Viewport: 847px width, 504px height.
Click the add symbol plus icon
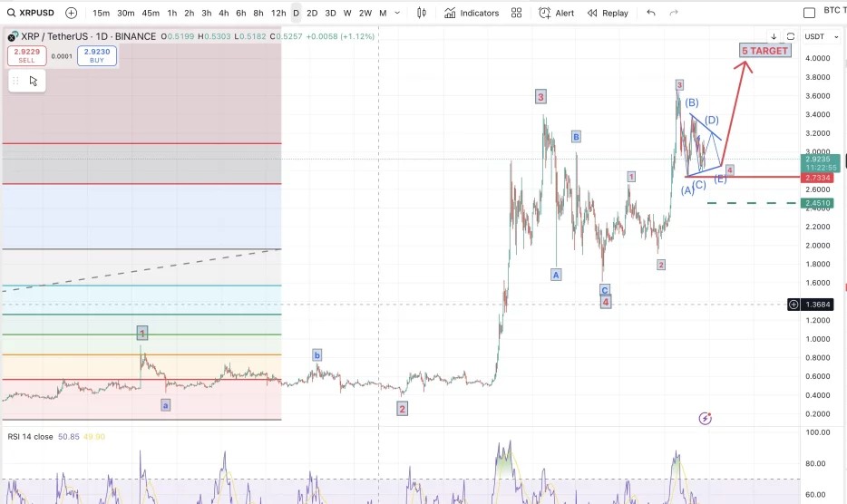click(71, 13)
